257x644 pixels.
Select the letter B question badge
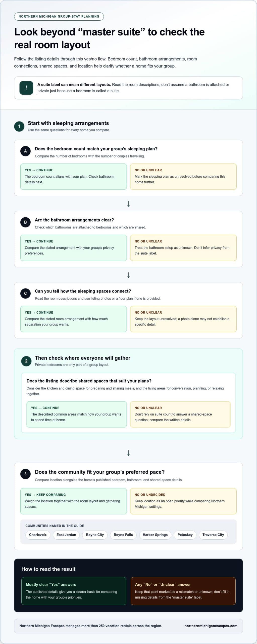[25, 222]
